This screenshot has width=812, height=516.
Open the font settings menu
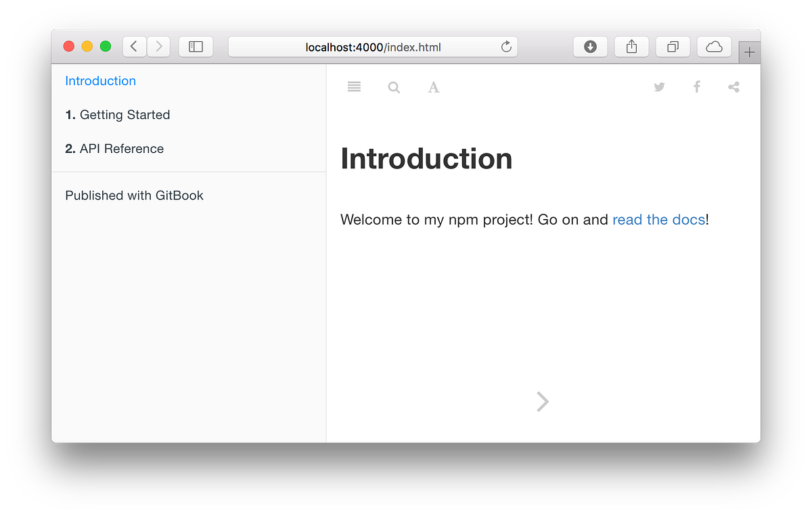(x=433, y=87)
